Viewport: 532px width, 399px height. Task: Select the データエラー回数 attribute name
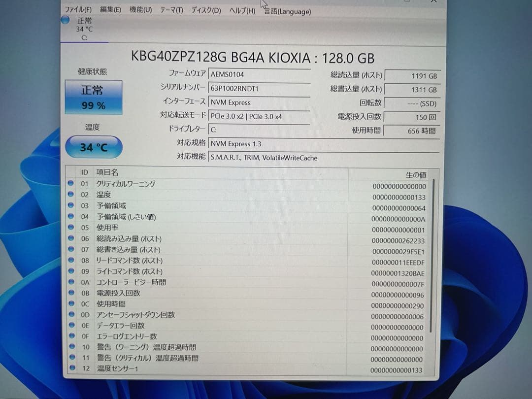click(x=121, y=326)
